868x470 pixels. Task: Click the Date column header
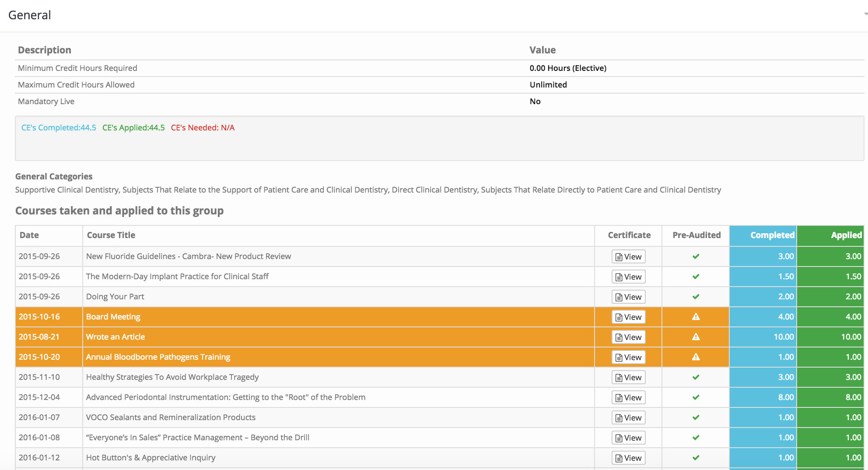pyautogui.click(x=29, y=235)
